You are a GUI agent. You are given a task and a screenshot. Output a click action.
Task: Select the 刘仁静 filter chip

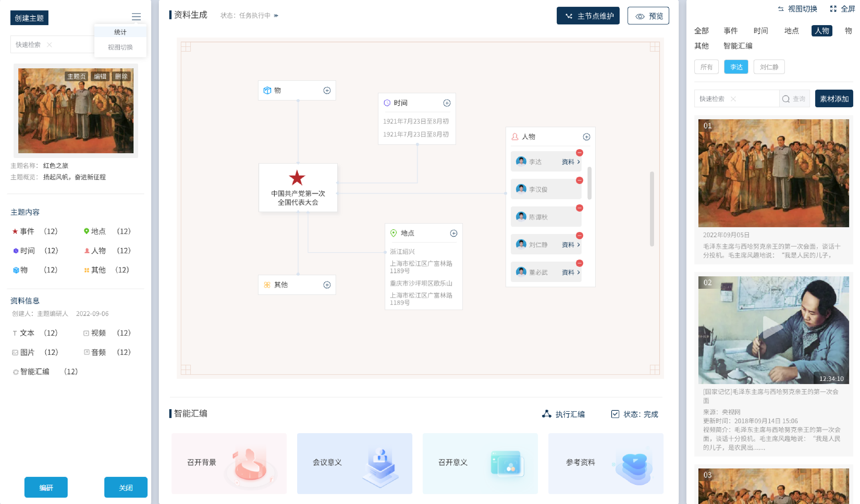click(769, 67)
